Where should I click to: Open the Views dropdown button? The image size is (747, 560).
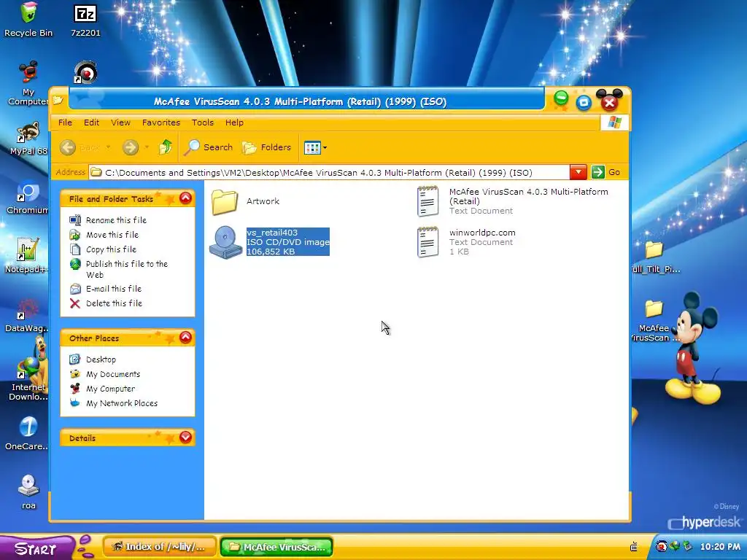click(x=315, y=148)
